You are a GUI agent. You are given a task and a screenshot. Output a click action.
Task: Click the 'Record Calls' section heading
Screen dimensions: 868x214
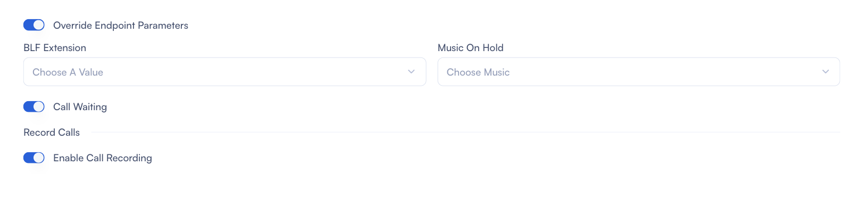pyautogui.click(x=52, y=133)
